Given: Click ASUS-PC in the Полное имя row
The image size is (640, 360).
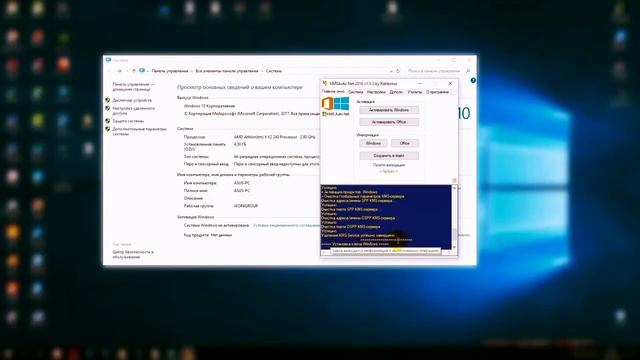Looking at the screenshot, I should coord(242,191).
